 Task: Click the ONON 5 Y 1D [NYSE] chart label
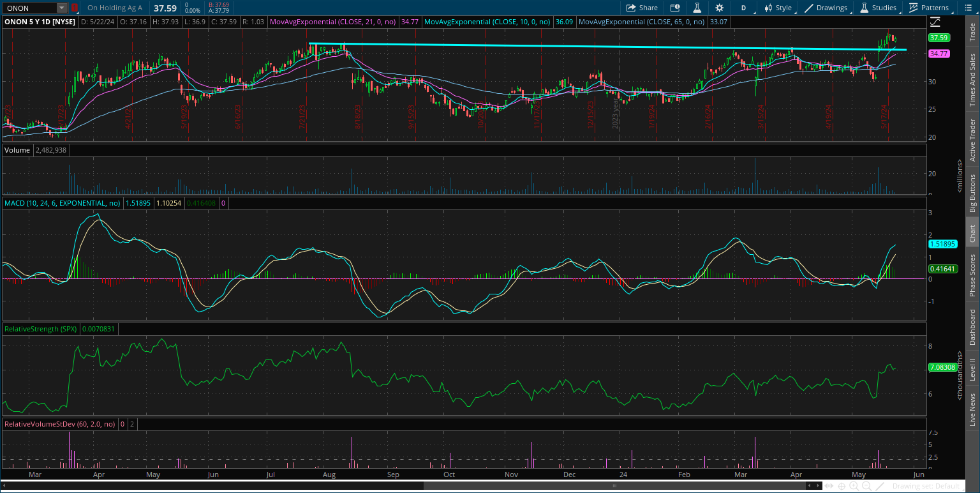point(40,22)
